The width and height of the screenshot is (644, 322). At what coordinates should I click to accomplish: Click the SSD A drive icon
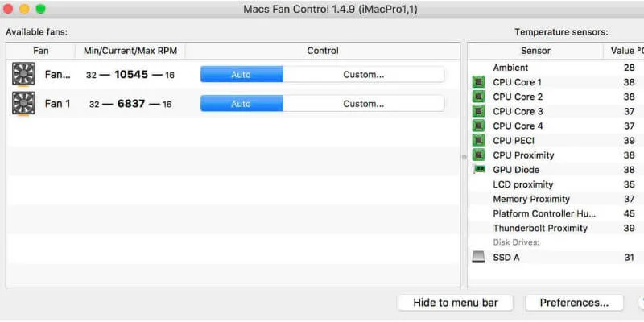tap(478, 258)
